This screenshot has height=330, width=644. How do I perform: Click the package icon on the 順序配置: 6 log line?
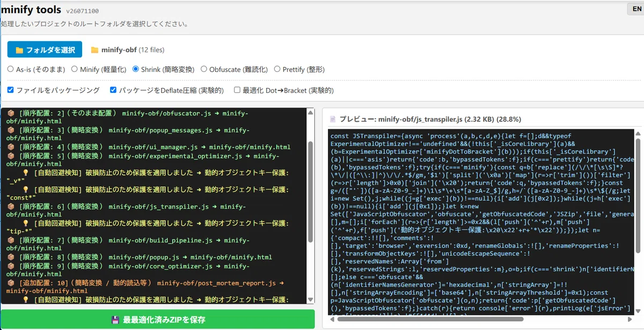[x=11, y=207]
